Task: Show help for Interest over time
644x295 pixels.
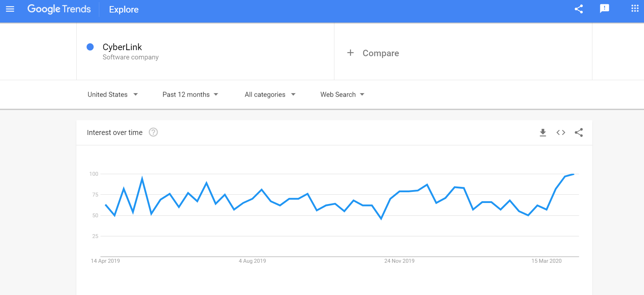Action: pyautogui.click(x=153, y=132)
